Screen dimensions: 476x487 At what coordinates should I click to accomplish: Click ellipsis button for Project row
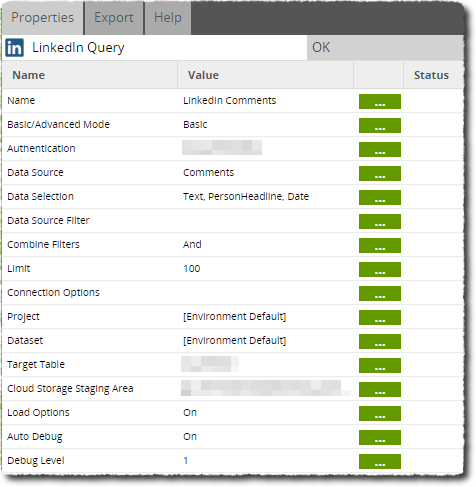[380, 317]
